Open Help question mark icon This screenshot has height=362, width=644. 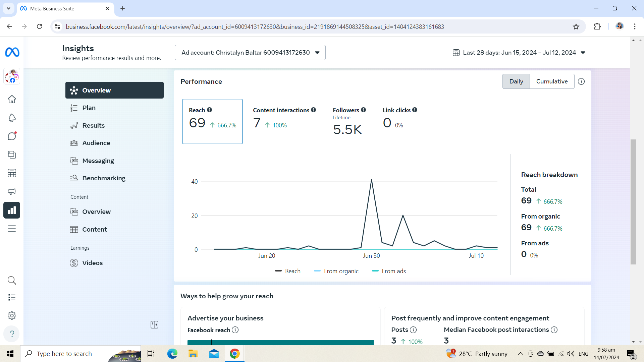click(x=12, y=334)
